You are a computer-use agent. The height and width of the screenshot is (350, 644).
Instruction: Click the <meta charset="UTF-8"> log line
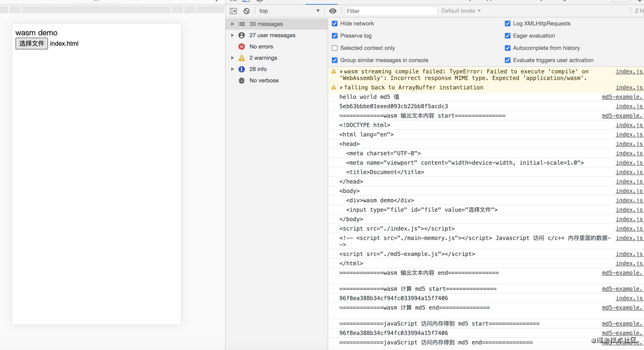(383, 153)
